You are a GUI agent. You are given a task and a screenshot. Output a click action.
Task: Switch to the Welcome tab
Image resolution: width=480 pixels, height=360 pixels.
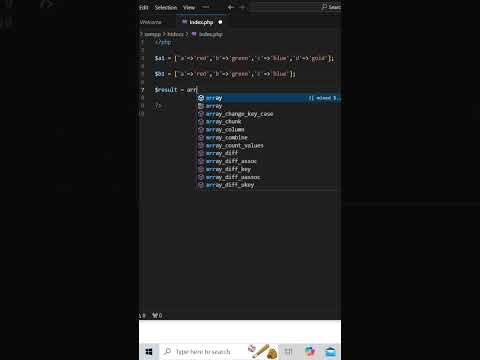(x=151, y=22)
